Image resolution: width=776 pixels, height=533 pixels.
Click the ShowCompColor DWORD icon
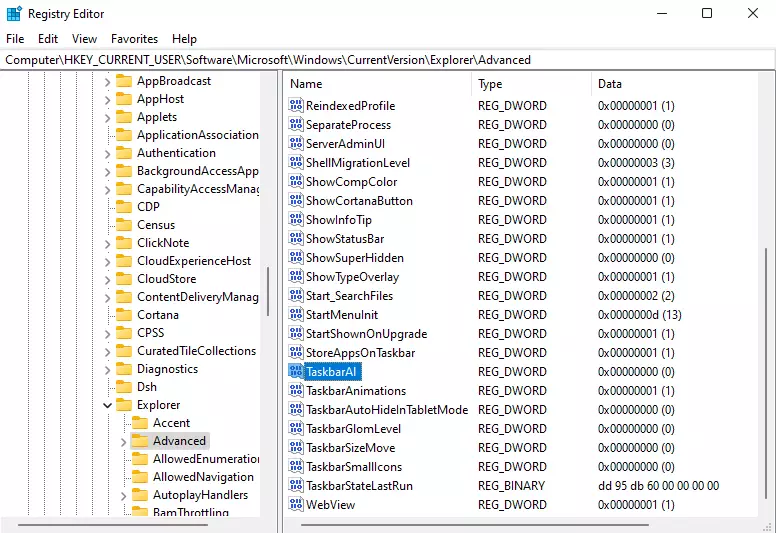point(296,182)
